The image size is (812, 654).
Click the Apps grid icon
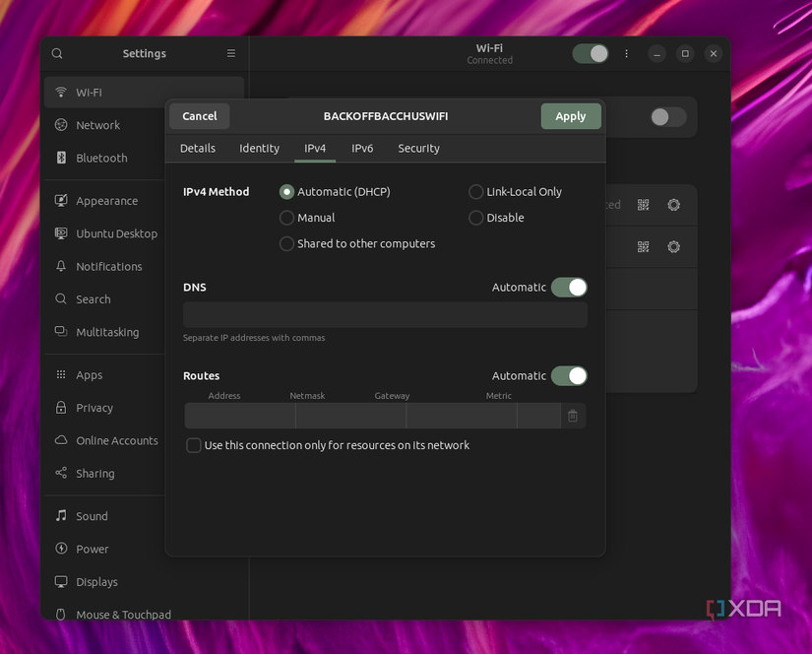click(61, 374)
